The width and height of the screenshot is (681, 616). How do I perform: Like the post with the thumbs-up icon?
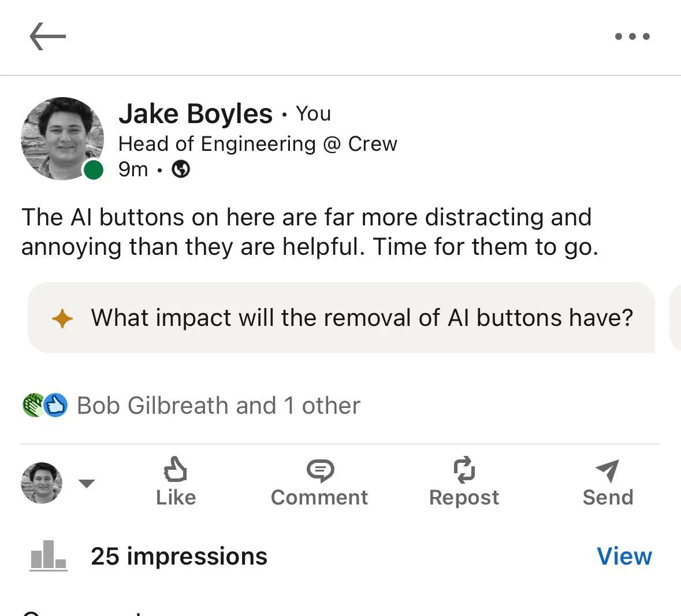tap(176, 470)
